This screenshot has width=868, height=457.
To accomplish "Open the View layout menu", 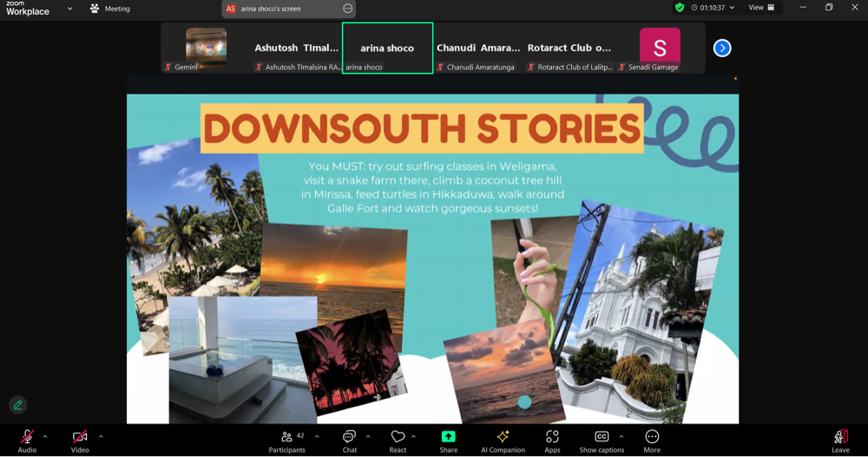I will click(x=761, y=8).
